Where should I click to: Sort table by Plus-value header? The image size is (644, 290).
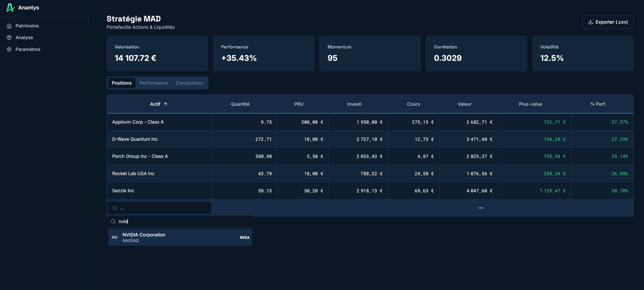(530, 104)
